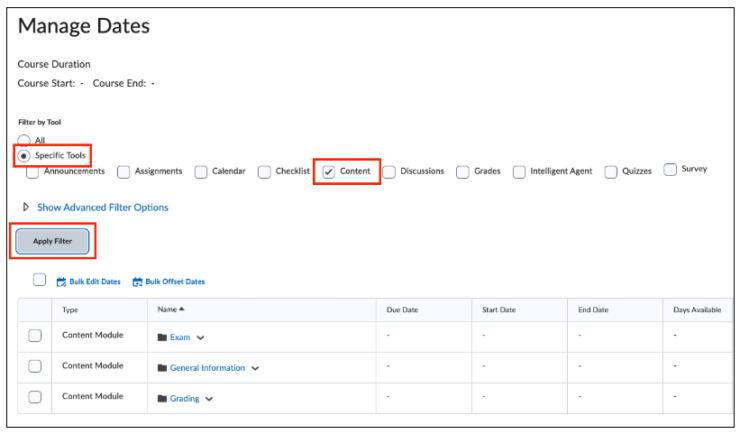Click the Name column sort arrow
Screen dimensions: 740x434
point(181,310)
